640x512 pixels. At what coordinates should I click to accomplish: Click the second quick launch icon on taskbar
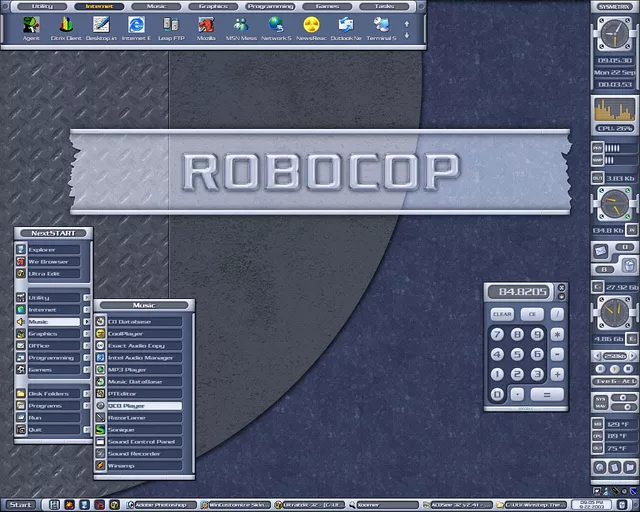[69, 505]
